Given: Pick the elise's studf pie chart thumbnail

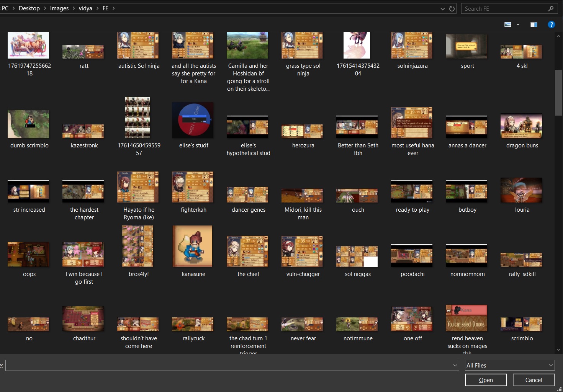Looking at the screenshot, I should [x=193, y=120].
